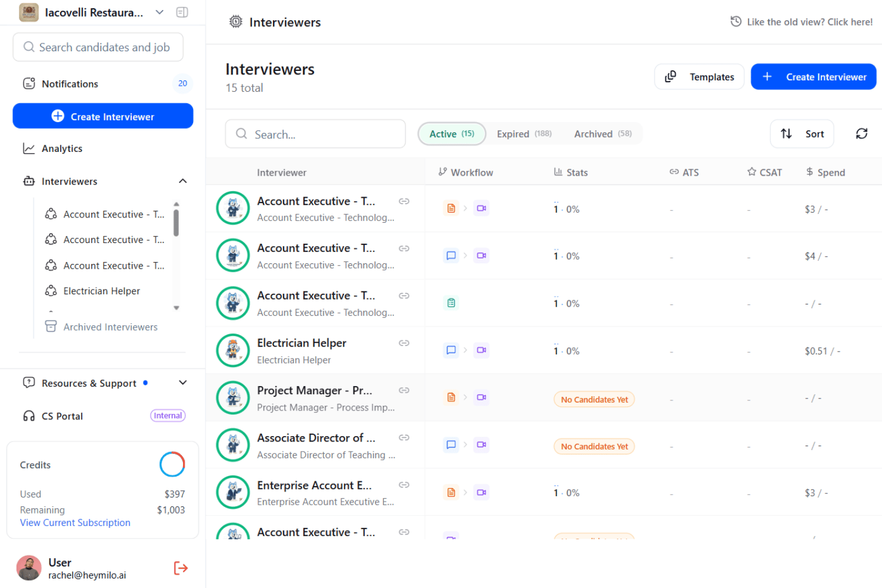Viewport: 882px width, 588px height.
Task: Open the Sort options
Action: point(802,134)
